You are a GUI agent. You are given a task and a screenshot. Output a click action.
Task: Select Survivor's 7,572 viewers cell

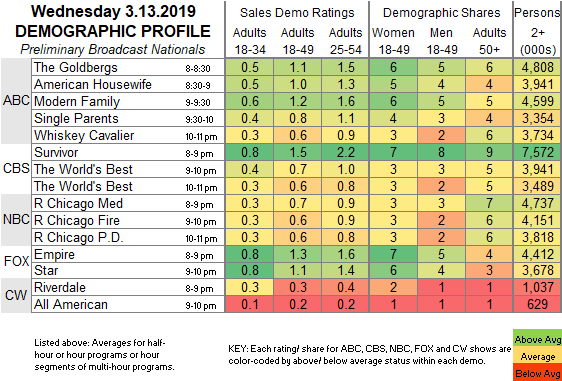point(538,152)
